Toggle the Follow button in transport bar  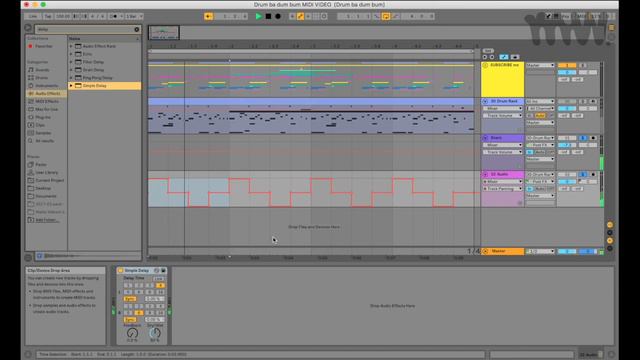tap(208, 16)
